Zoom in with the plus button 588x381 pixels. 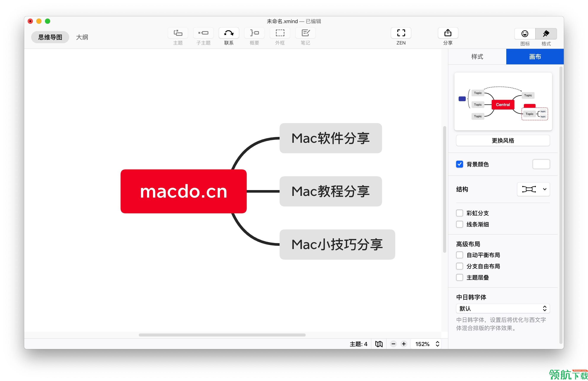click(404, 344)
